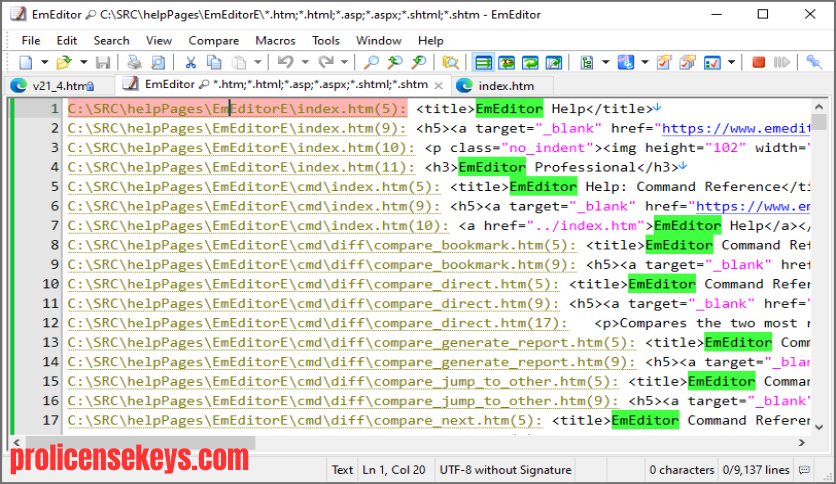The width and height of the screenshot is (836, 484).
Task: Click the Text configuration status field
Action: tap(342, 470)
